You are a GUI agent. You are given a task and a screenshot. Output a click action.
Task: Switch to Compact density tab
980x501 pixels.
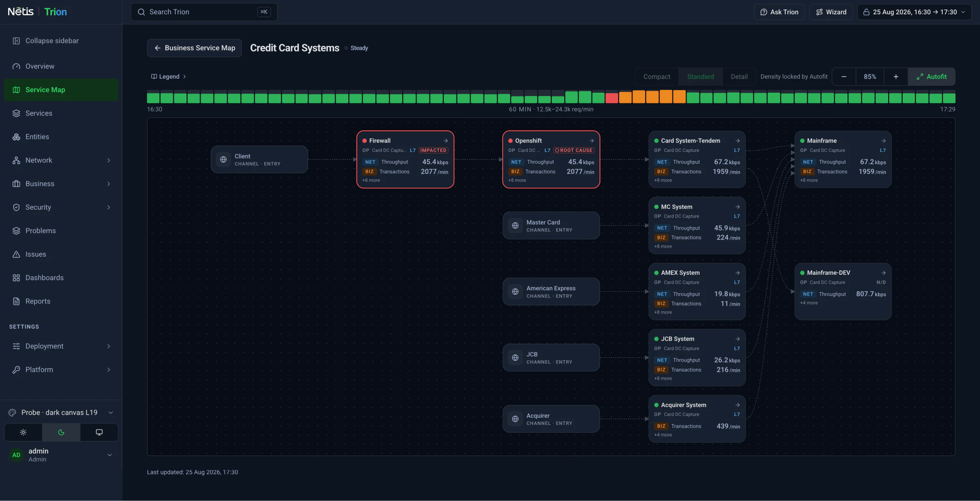pos(657,77)
